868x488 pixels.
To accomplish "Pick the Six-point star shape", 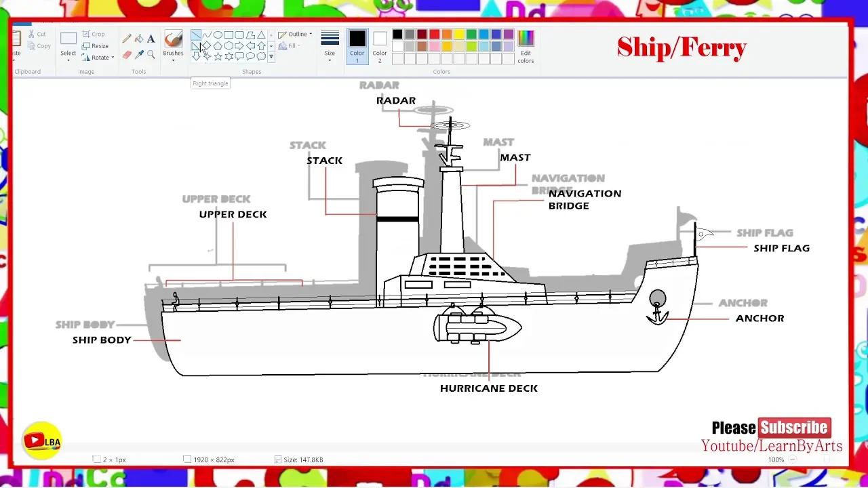I will point(229,56).
